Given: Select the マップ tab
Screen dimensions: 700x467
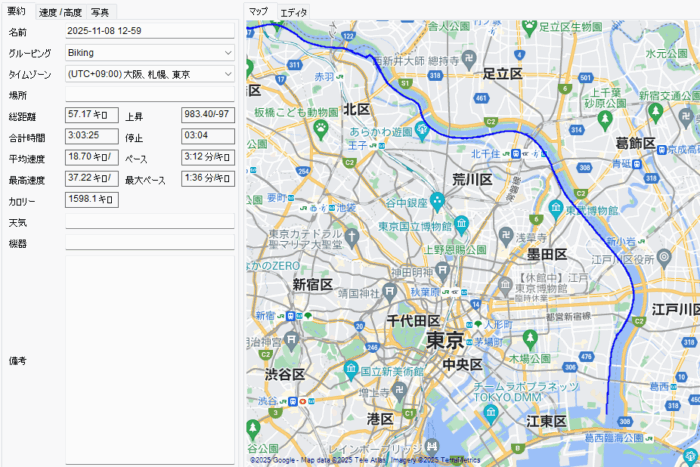Looking at the screenshot, I should tap(258, 11).
